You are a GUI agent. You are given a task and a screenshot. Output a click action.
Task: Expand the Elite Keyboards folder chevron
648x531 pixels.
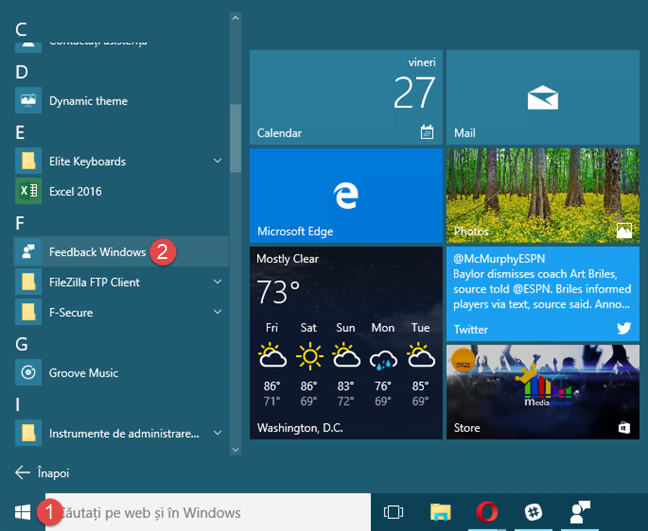(x=217, y=160)
